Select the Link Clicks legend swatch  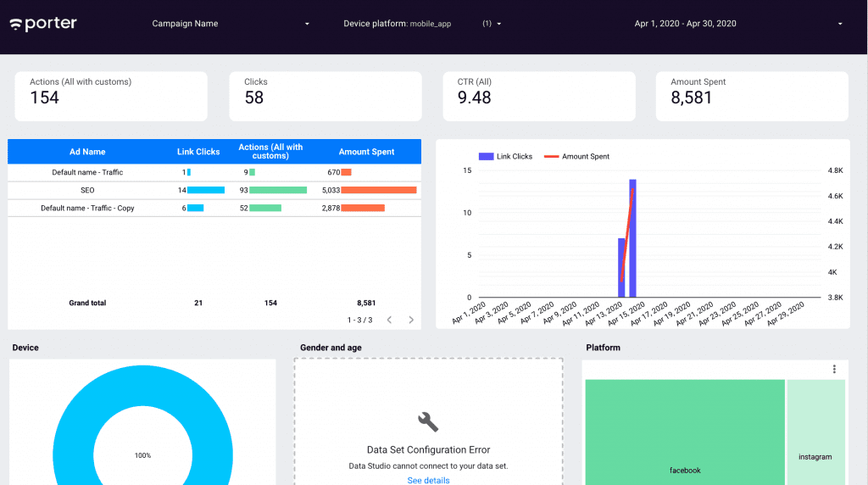(486, 157)
